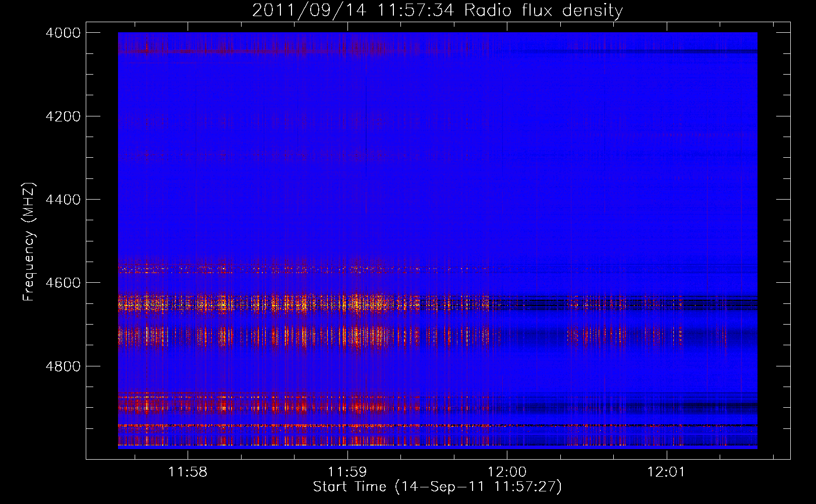Click the 4000 frequency tick label
This screenshot has width=816, height=504.
click(x=63, y=33)
